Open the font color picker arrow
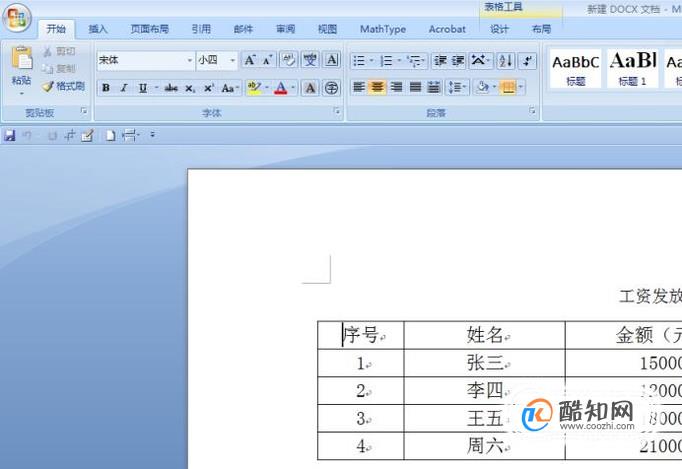682x469 pixels. coord(293,88)
